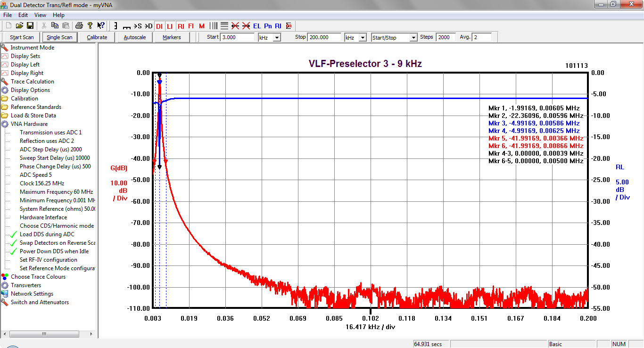Screen dimensions: 644x348
Task: Click the Start frequency input field
Action: [x=237, y=37]
